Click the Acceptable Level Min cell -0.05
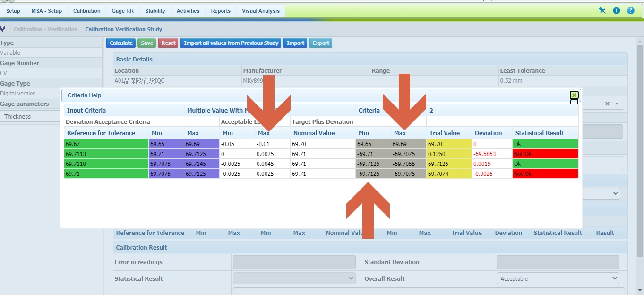Viewport: 644px width, 295px height. (237, 144)
